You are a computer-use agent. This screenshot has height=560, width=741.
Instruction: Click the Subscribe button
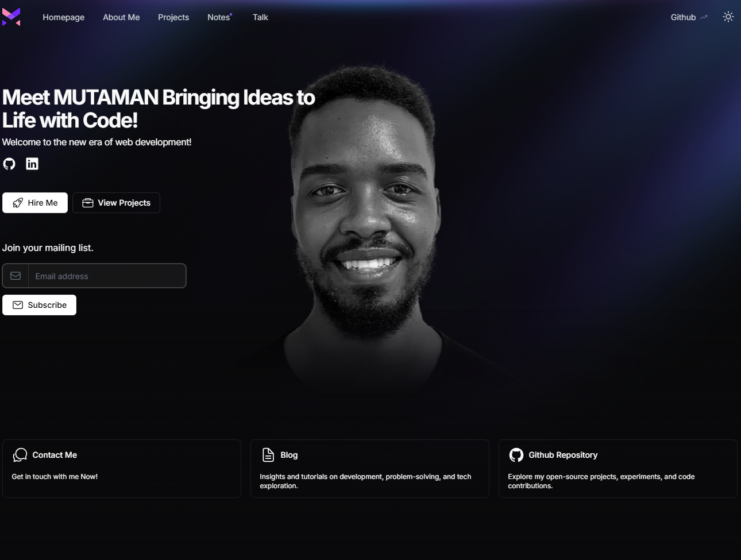point(39,305)
